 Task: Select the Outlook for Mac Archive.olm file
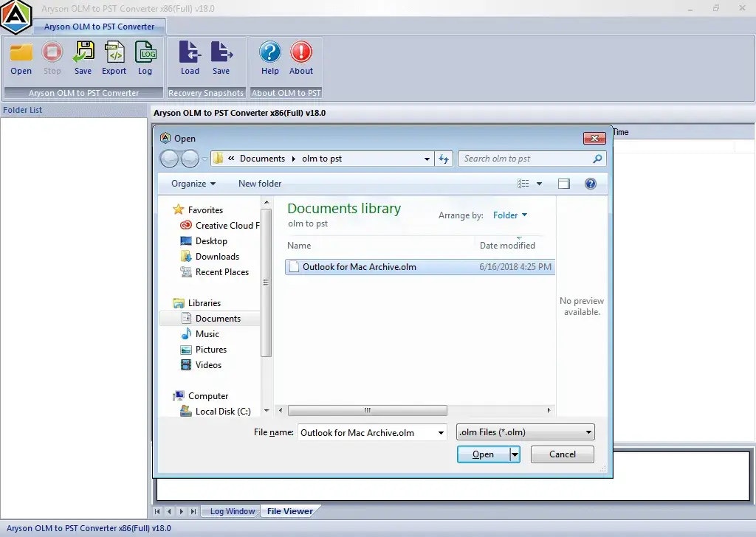(x=420, y=267)
